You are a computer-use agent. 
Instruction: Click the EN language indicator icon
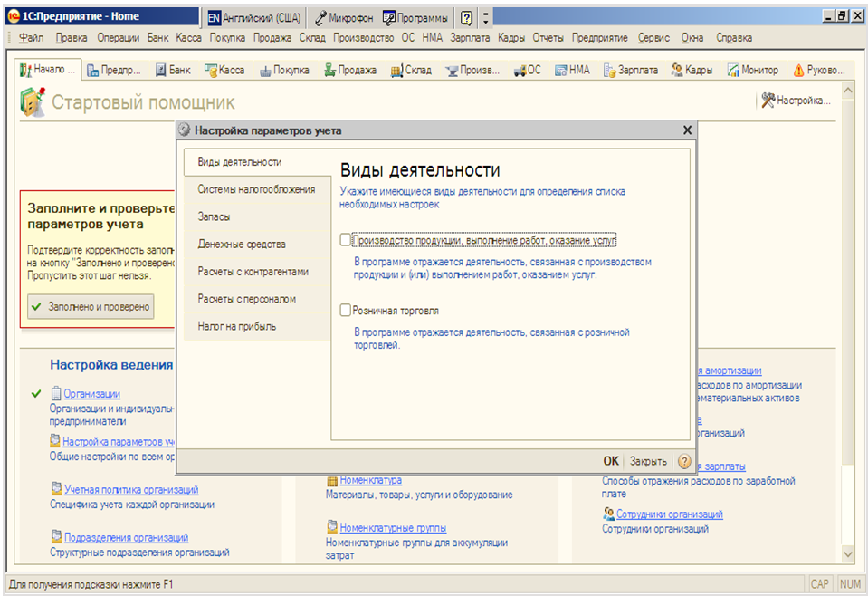click(x=214, y=18)
